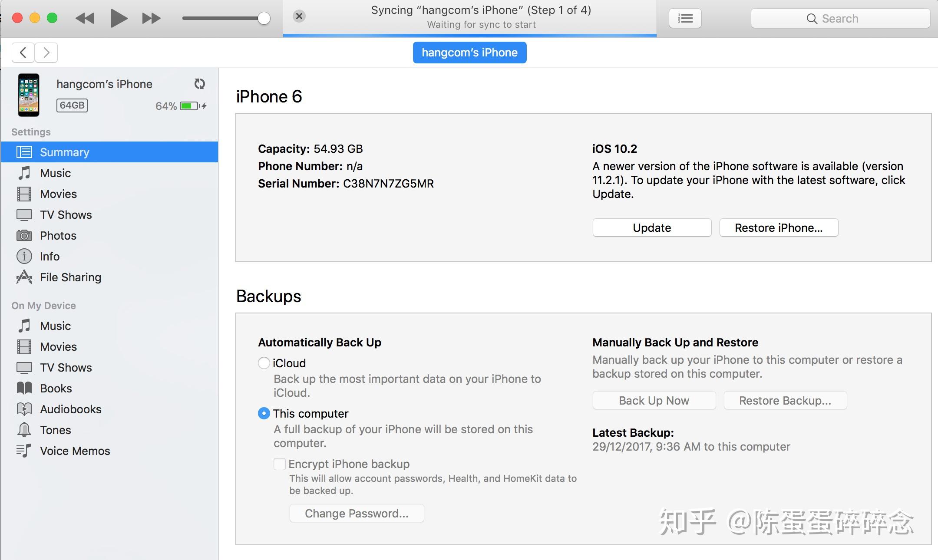Go back with the left chevron
Image resolution: width=938 pixels, height=560 pixels.
click(x=23, y=53)
